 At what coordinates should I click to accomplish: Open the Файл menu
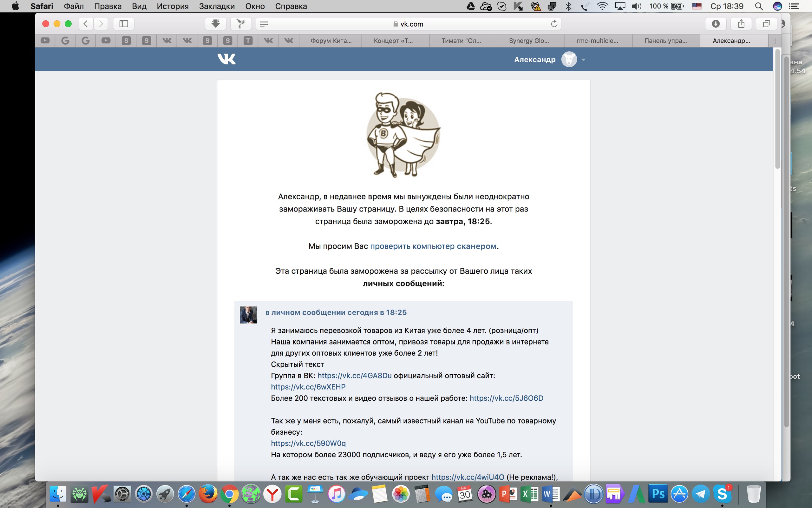click(x=74, y=6)
